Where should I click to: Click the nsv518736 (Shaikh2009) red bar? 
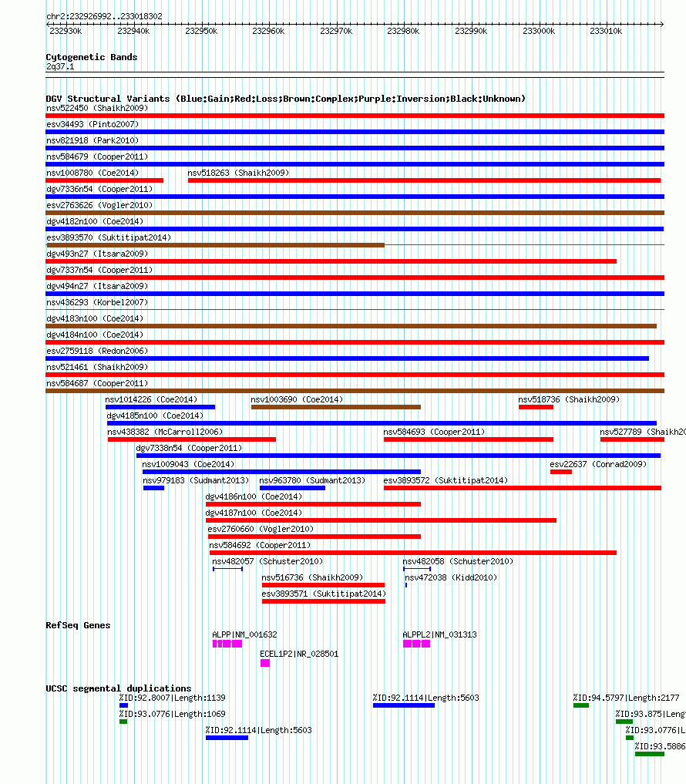[x=536, y=407]
